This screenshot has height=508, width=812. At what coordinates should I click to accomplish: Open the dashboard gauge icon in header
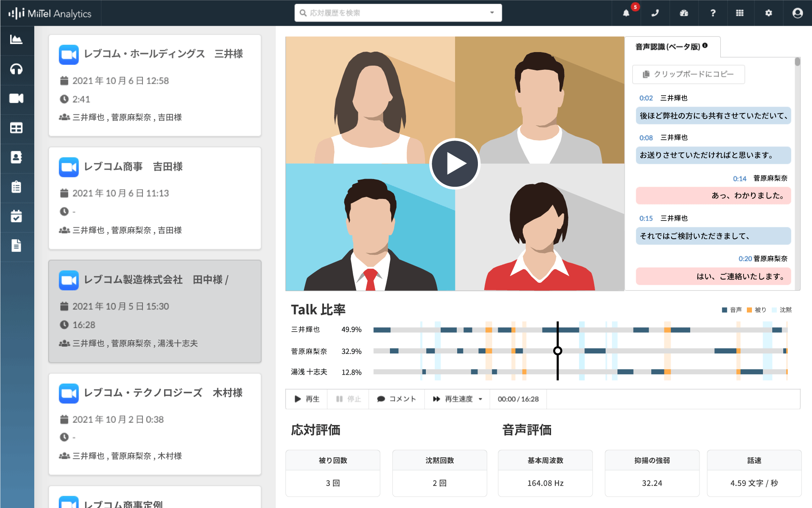(x=684, y=13)
